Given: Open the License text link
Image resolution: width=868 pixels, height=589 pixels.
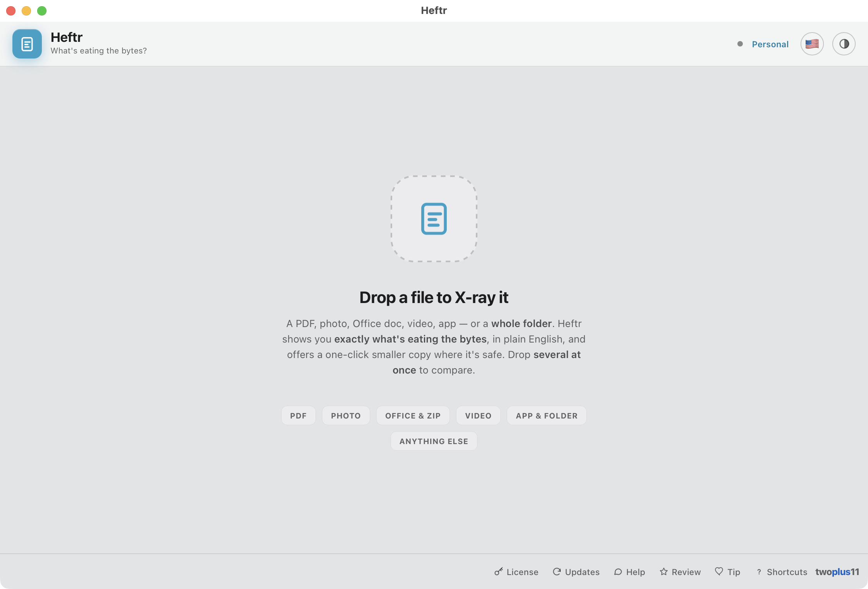Looking at the screenshot, I should point(522,572).
